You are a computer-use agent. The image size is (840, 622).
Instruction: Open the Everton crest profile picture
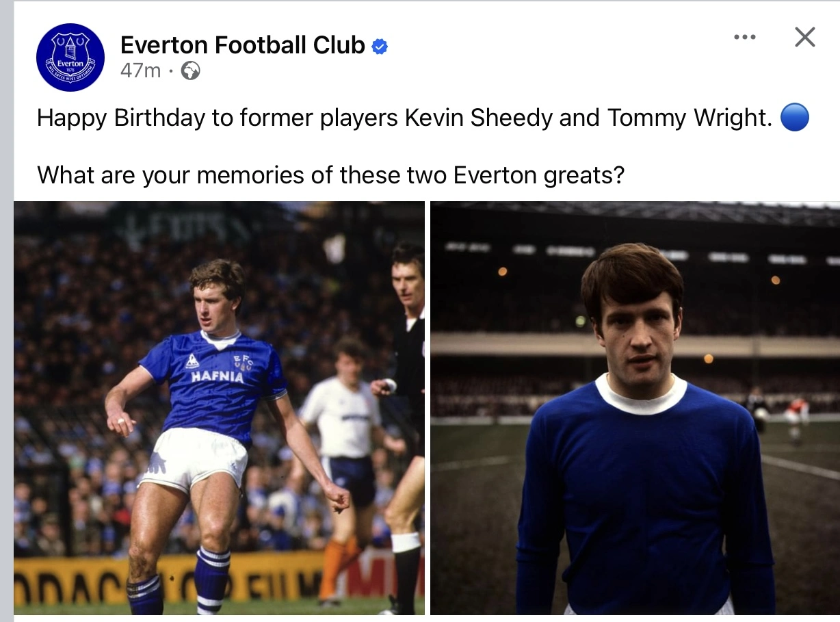coord(70,57)
